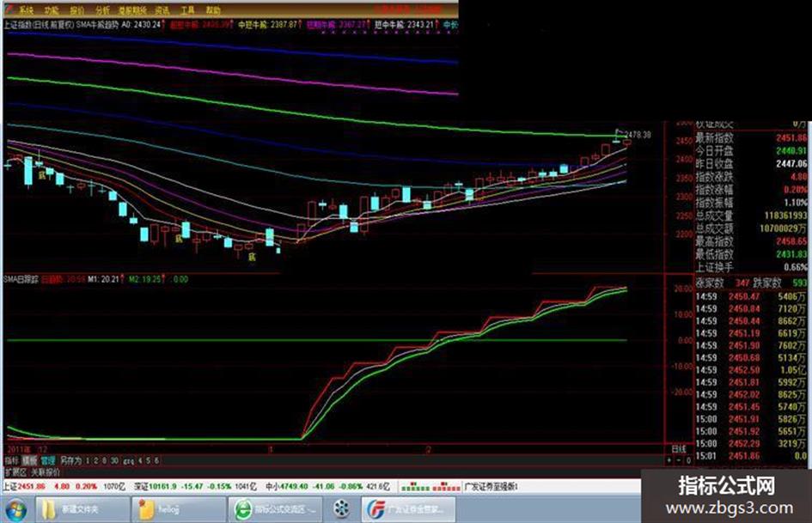This screenshot has height=523, width=812.
Task: Click the 广发证券至强版 status text
Action: point(491,487)
